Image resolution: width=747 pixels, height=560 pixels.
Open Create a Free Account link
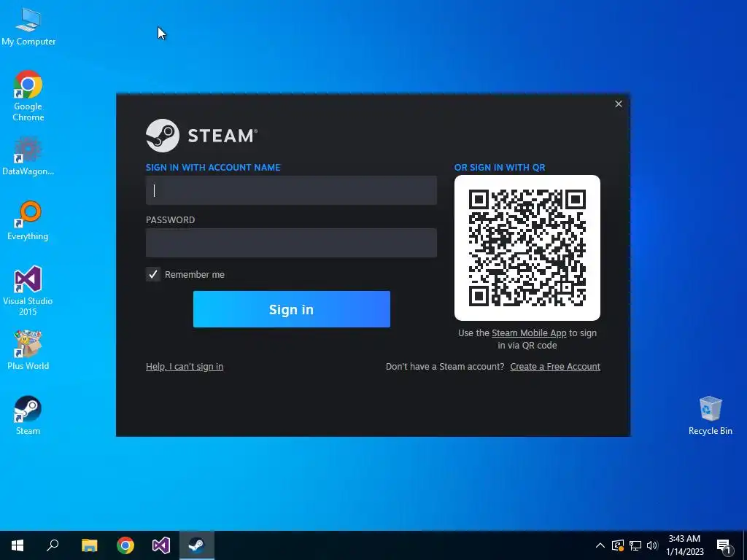coord(555,367)
